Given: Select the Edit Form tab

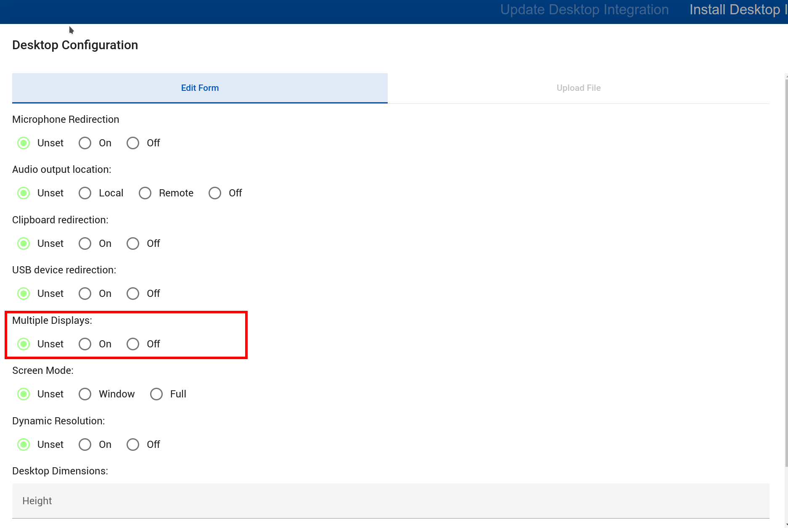Looking at the screenshot, I should pyautogui.click(x=200, y=88).
